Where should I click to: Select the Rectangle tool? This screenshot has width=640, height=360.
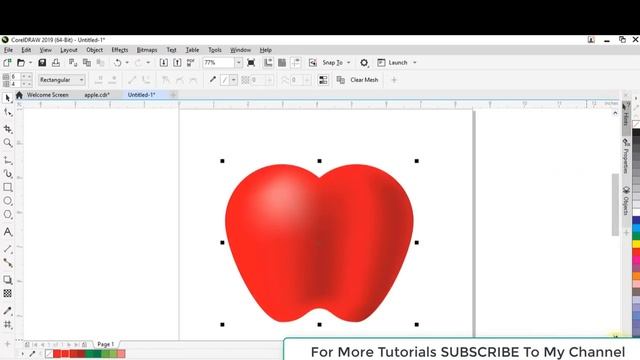(7, 187)
